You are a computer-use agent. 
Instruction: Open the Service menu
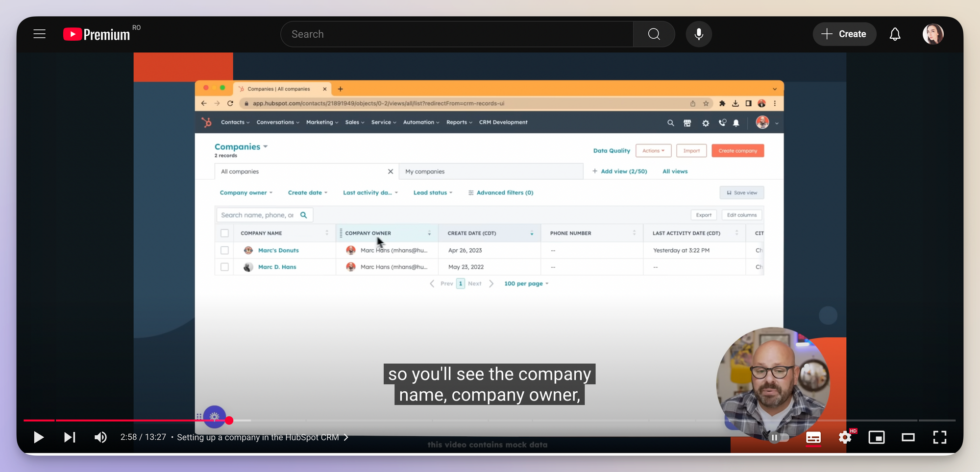[x=384, y=122]
